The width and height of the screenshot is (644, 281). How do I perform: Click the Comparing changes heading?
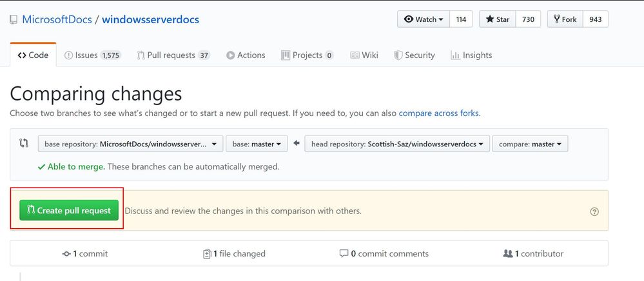[x=95, y=93]
